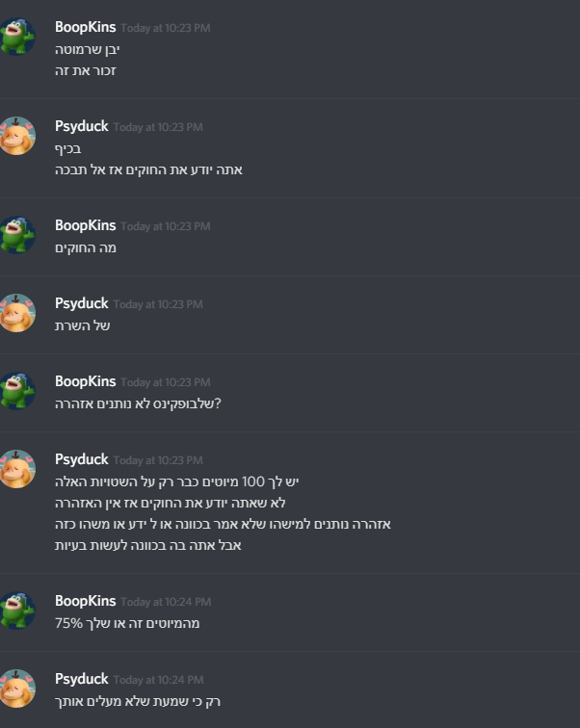The image size is (580, 728).
Task: Click the message line אבל אתה בה בכוונה
Action: [x=148, y=545]
